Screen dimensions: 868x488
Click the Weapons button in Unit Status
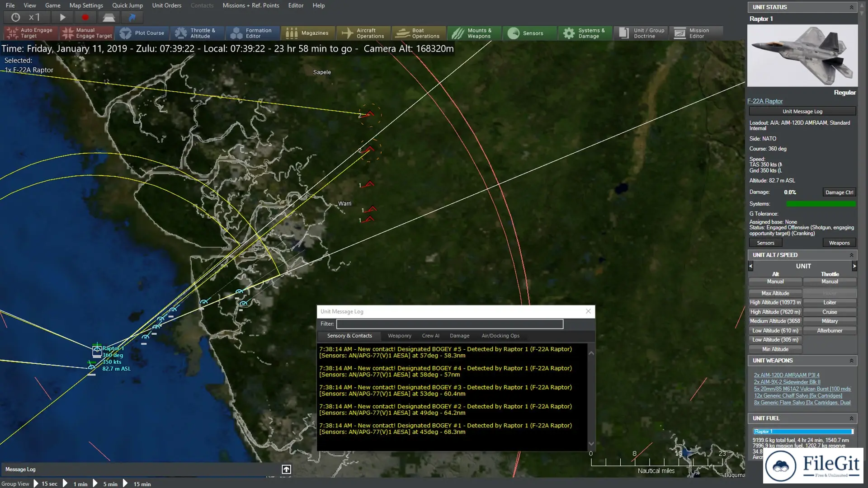(839, 243)
